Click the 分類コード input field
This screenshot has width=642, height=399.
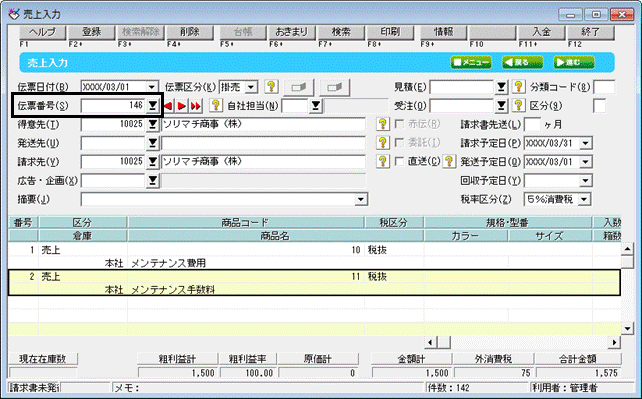pyautogui.click(x=604, y=87)
